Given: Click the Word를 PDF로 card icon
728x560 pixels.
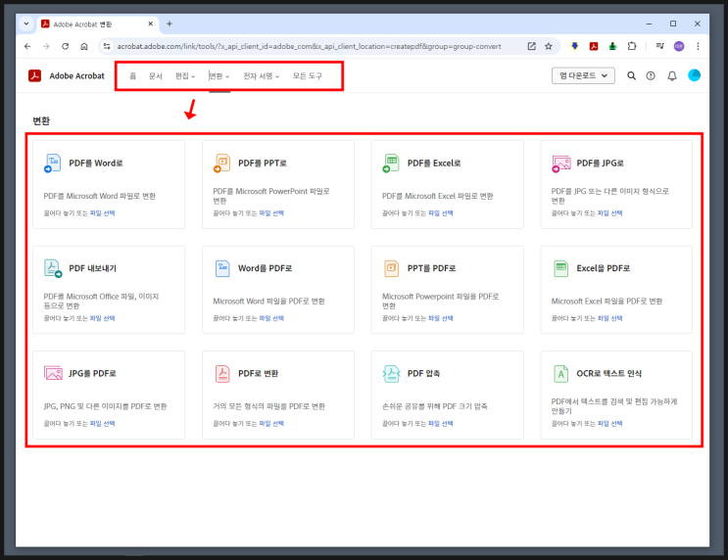Looking at the screenshot, I should point(222,268).
